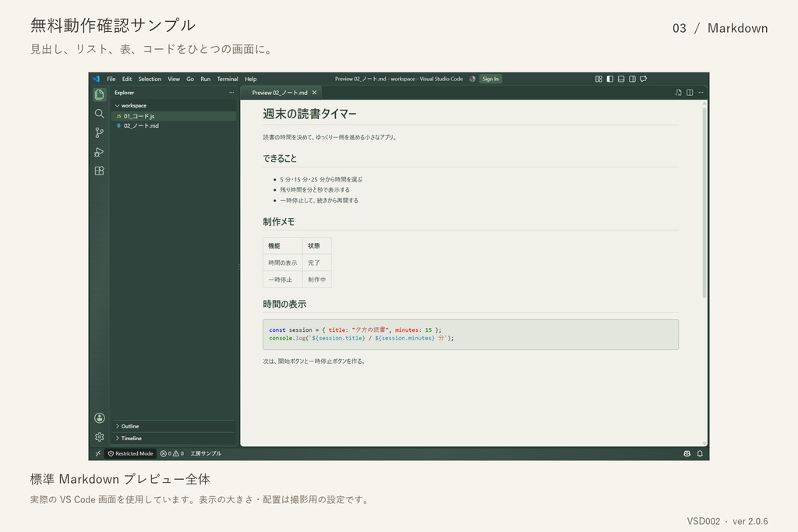Viewport: 798px width, 532px height.
Task: Click the table cell 時間の表示
Action: (x=282, y=263)
